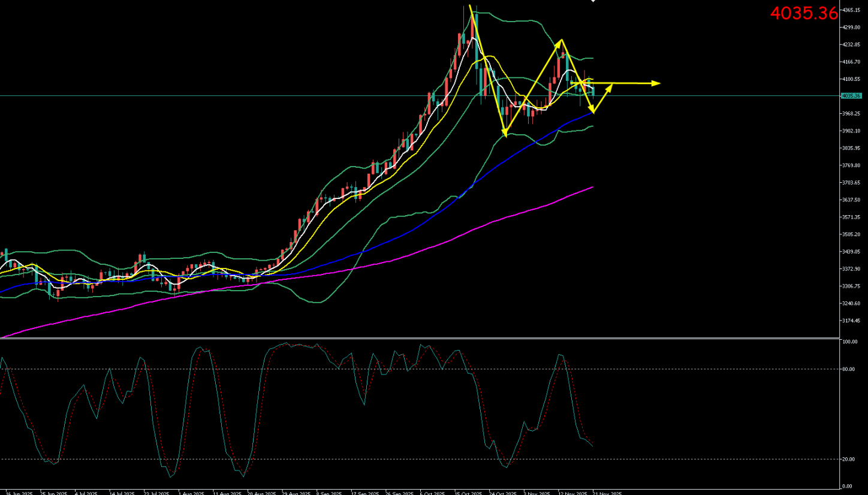Select the arrow tip at the November peak
The image size is (868, 495).
(x=560, y=41)
